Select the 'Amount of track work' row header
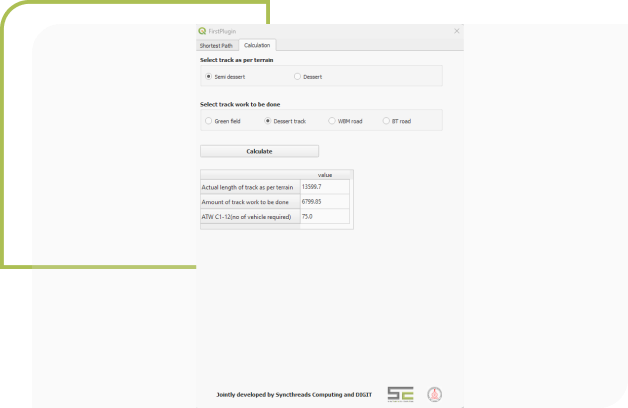 click(x=249, y=202)
